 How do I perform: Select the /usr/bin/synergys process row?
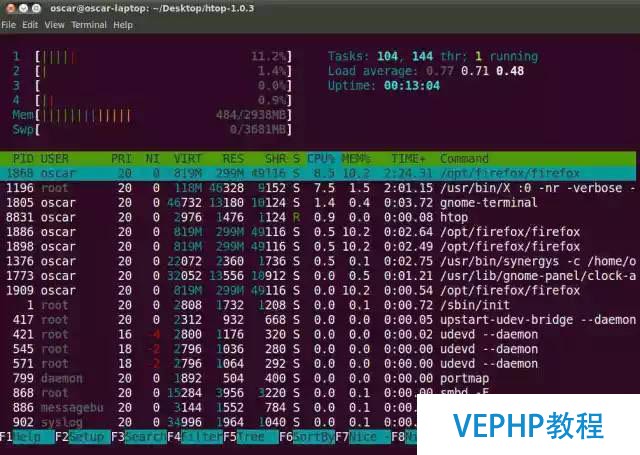pos(318,261)
